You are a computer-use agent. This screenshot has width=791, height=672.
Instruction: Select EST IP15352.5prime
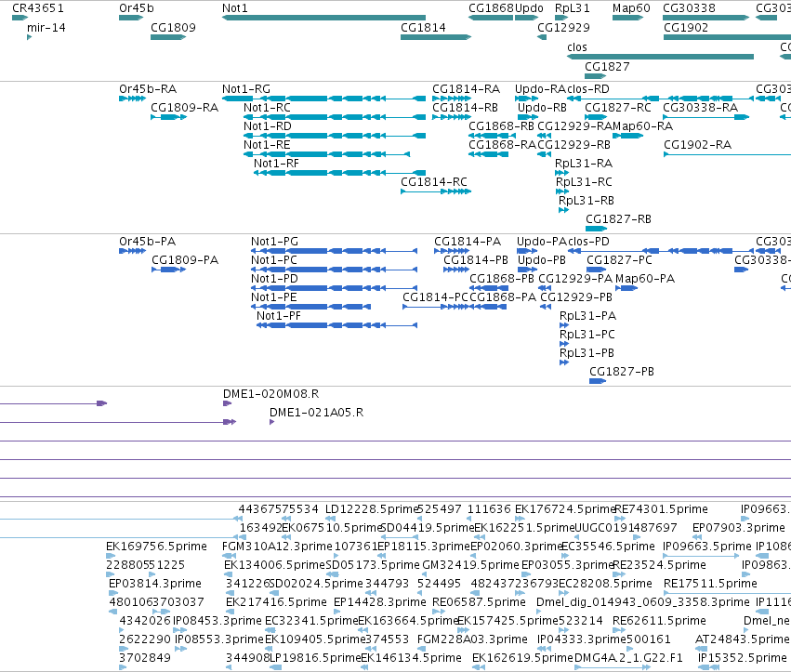tap(709, 667)
